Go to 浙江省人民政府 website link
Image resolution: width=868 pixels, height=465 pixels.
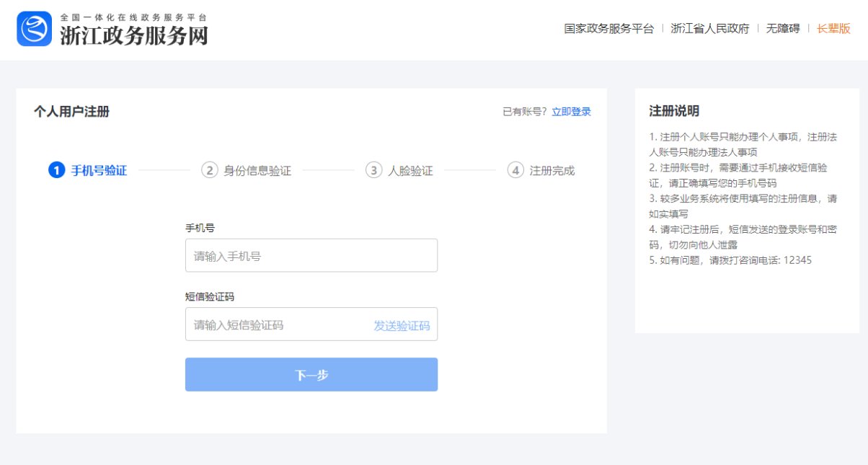click(x=709, y=29)
